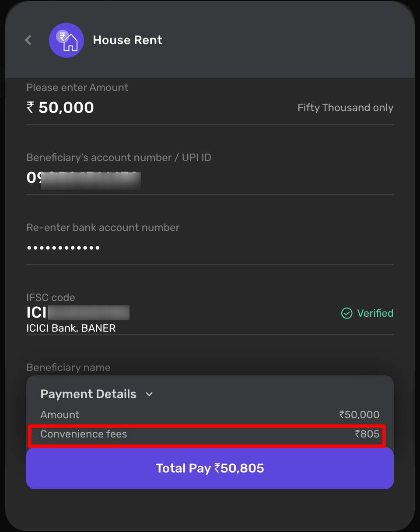Click the ₹805 convenience fee value
This screenshot has height=532, width=420.
click(x=367, y=434)
